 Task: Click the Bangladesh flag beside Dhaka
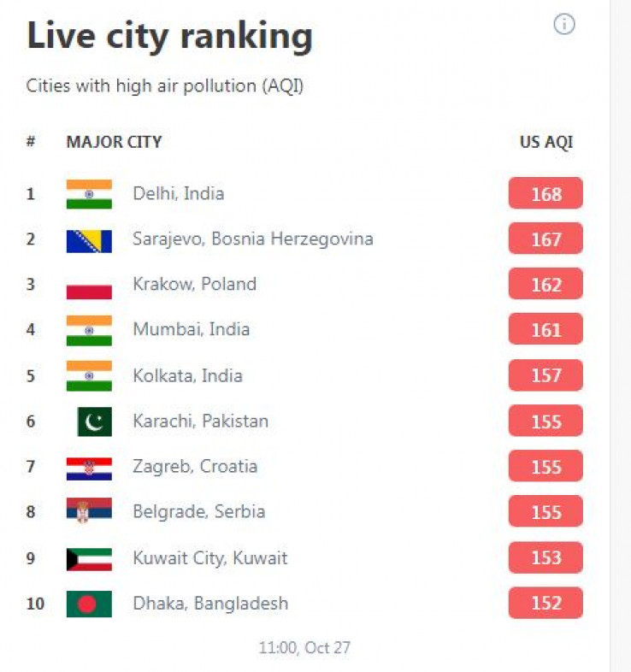(89, 604)
